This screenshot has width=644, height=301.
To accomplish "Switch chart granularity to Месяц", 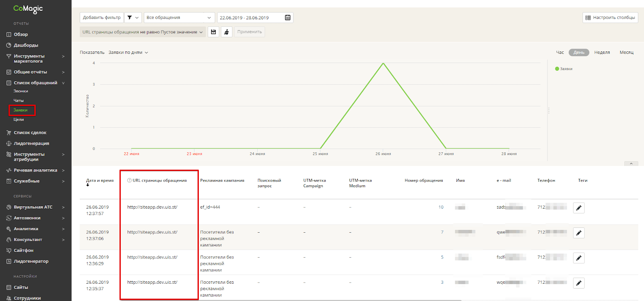I will click(x=626, y=52).
